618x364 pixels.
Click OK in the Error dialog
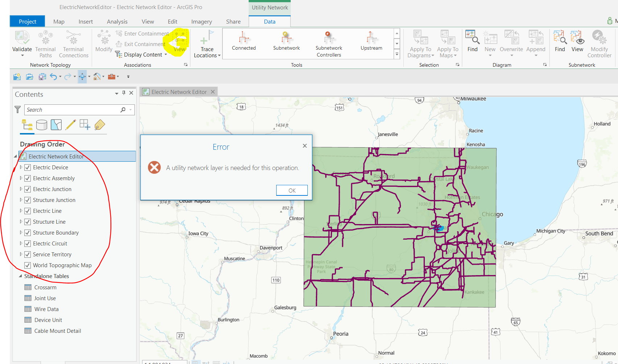point(292,190)
